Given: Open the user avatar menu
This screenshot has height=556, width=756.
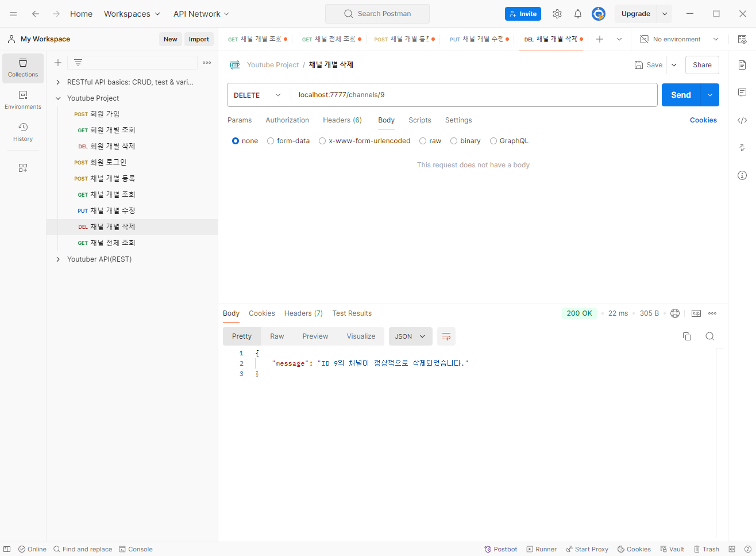Looking at the screenshot, I should (x=599, y=14).
